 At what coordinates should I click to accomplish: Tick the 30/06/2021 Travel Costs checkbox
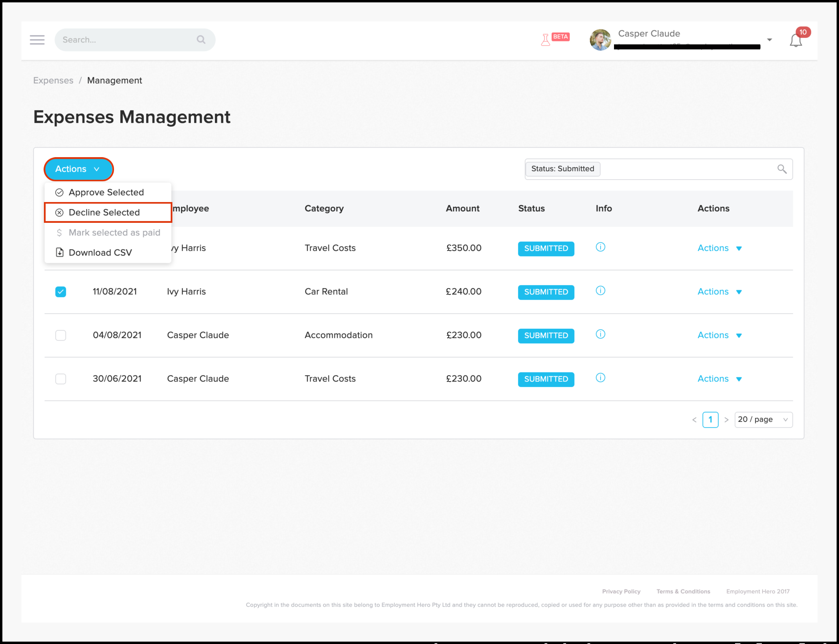click(x=61, y=379)
